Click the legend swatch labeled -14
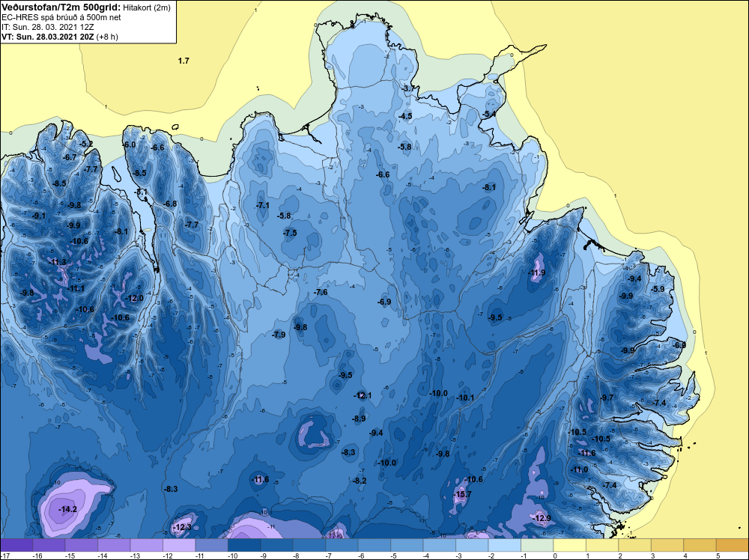 [x=114, y=545]
